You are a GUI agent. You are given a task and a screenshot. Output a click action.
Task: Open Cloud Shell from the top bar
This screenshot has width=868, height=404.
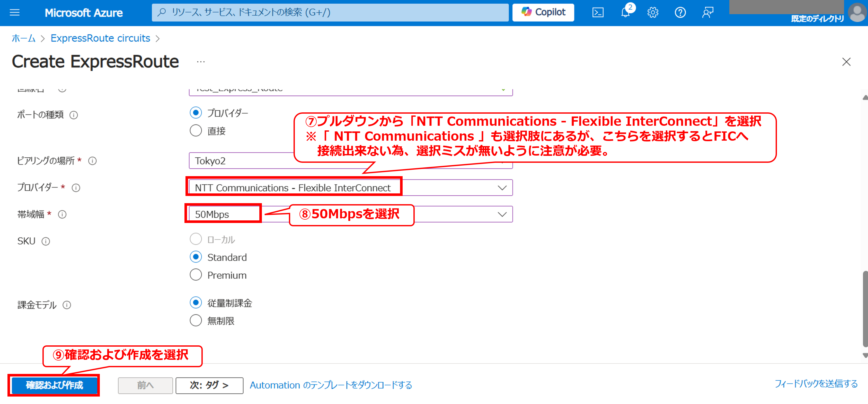(598, 12)
